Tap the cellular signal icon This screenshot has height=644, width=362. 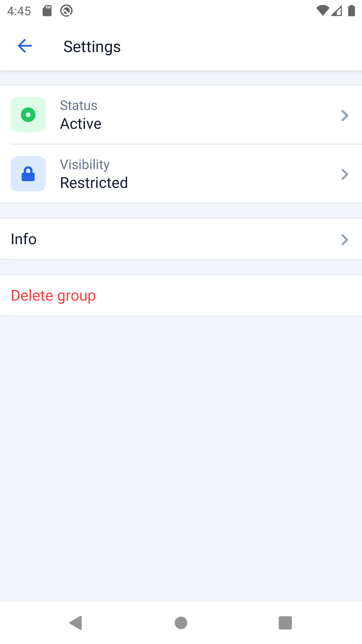[x=336, y=11]
